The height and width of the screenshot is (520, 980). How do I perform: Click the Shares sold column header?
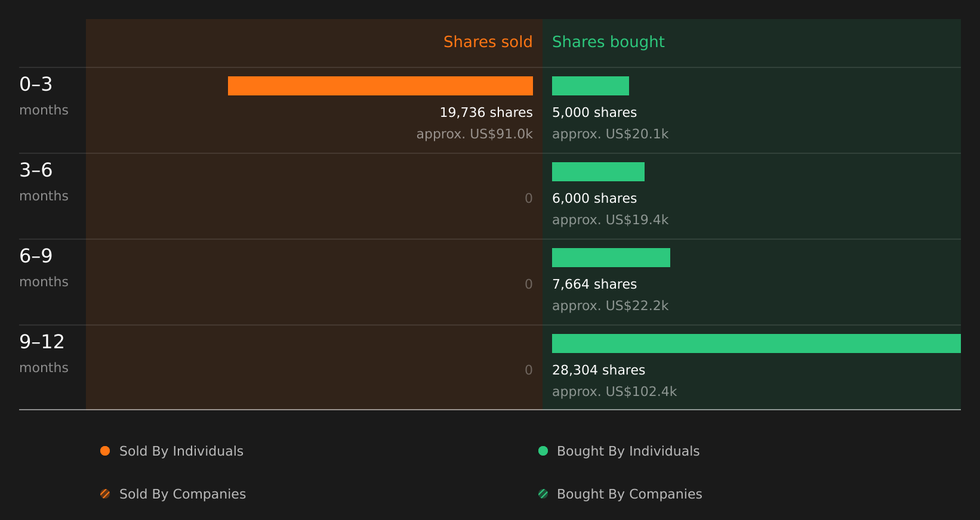488,42
